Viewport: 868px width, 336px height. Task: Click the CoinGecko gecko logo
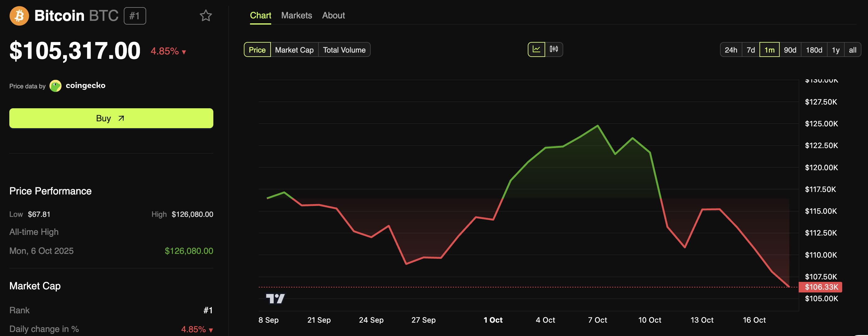pyautogui.click(x=56, y=86)
